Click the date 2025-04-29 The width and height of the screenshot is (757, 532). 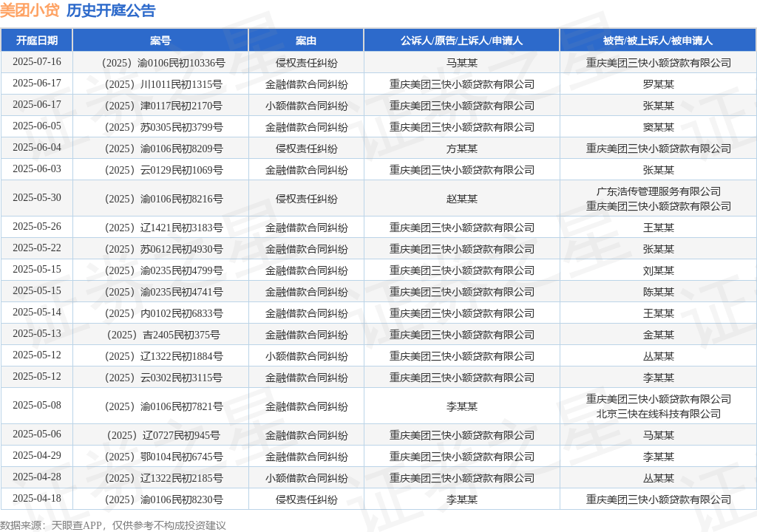(37, 455)
